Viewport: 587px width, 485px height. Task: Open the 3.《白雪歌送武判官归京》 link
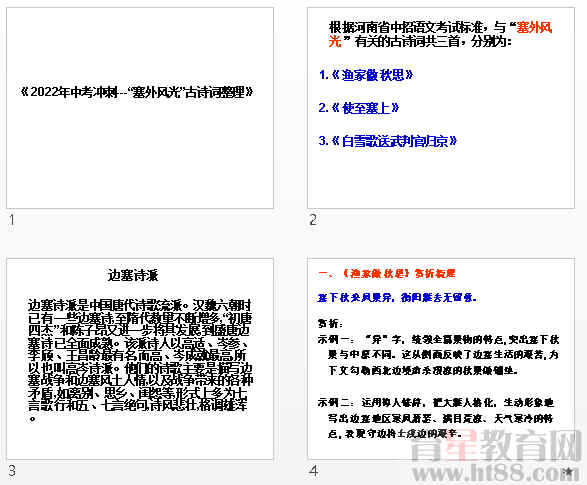click(x=388, y=141)
